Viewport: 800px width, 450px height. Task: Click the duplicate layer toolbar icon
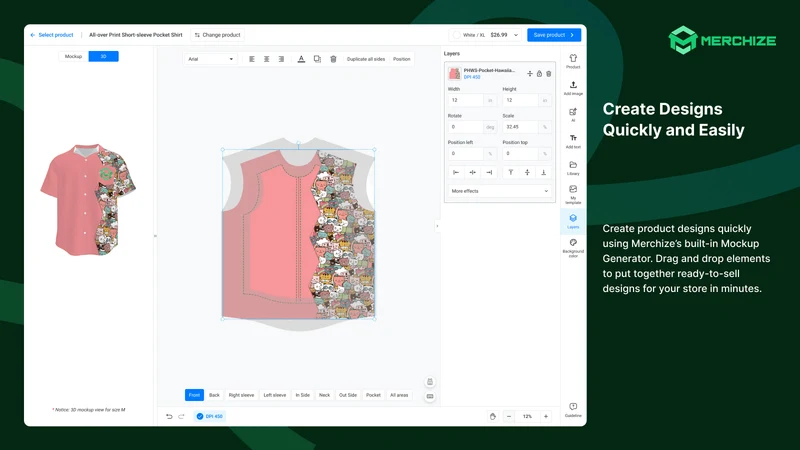[317, 59]
